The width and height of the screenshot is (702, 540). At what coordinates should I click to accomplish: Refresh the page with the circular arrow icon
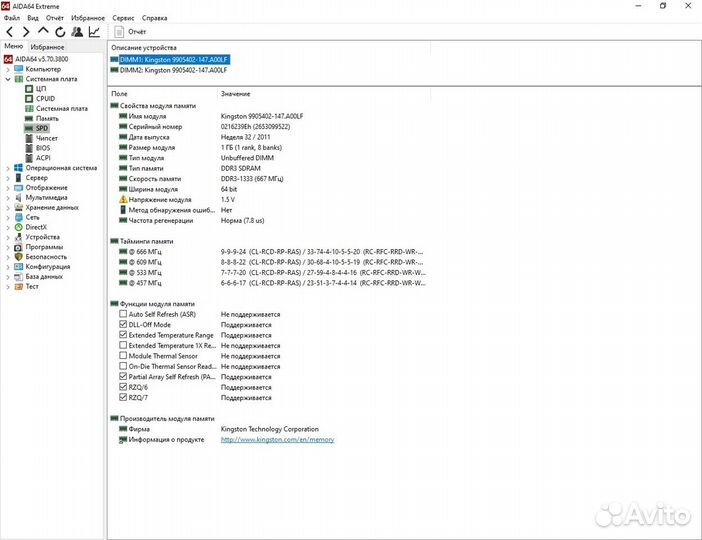[60, 32]
